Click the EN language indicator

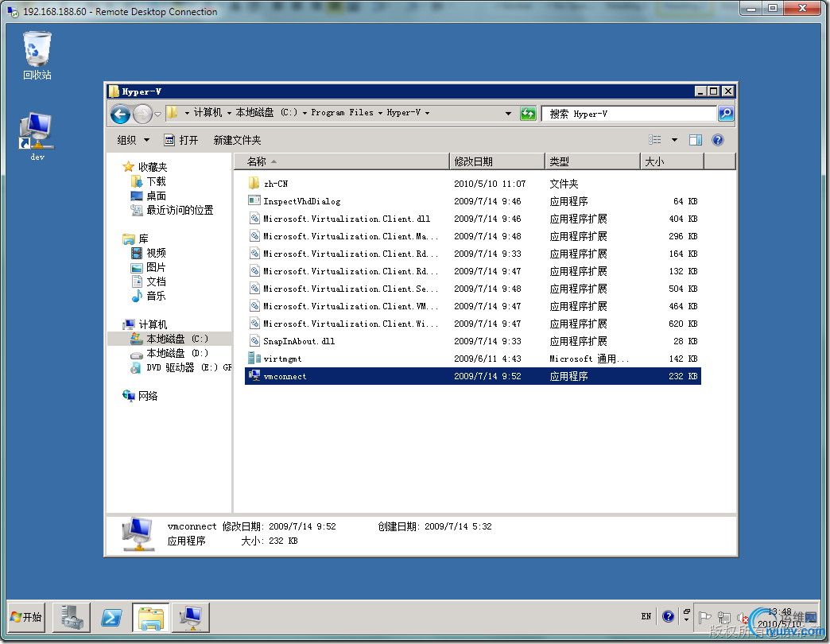click(x=646, y=616)
